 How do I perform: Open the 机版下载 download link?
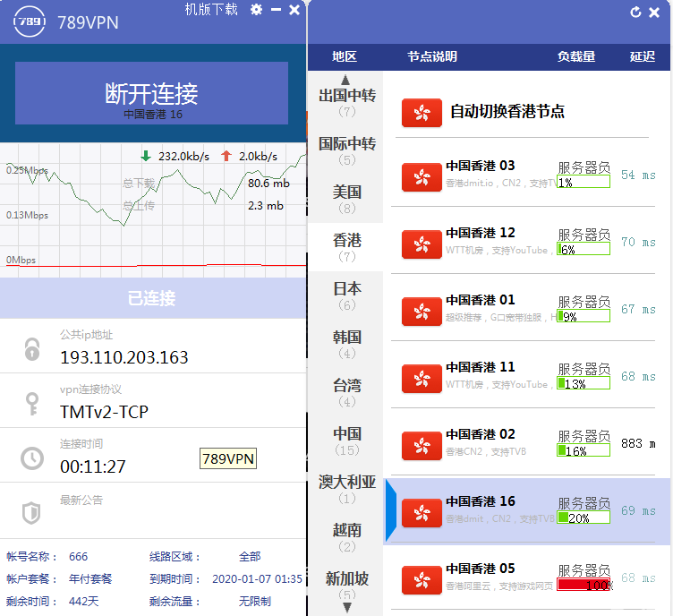(211, 10)
